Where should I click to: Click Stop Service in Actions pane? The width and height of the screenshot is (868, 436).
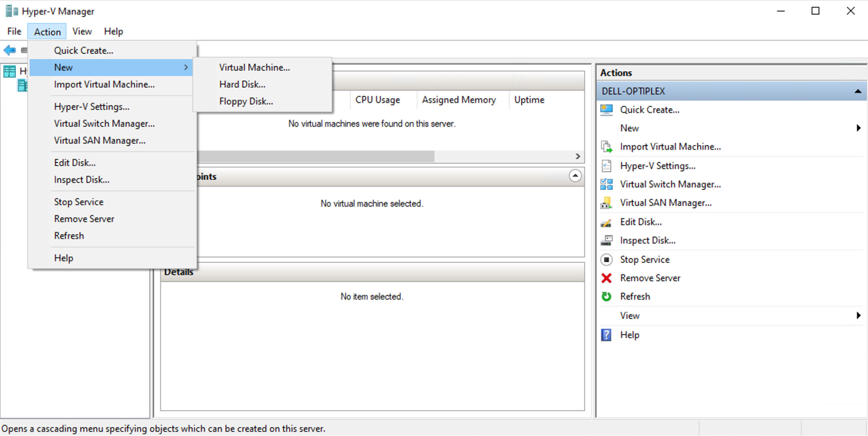(x=645, y=260)
